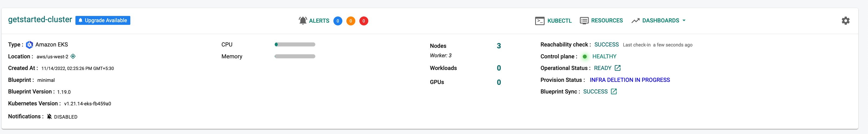Click the Amazon EKS type icon

click(29, 45)
